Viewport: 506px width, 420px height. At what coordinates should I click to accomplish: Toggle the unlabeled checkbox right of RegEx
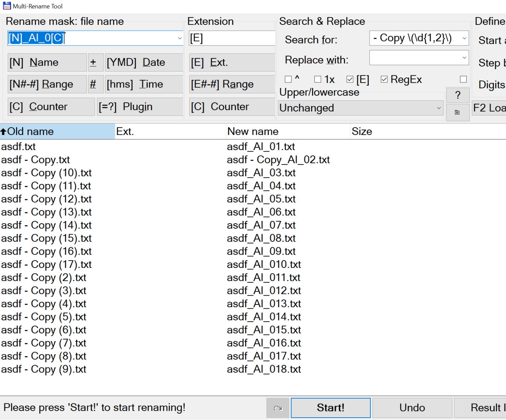(x=463, y=79)
